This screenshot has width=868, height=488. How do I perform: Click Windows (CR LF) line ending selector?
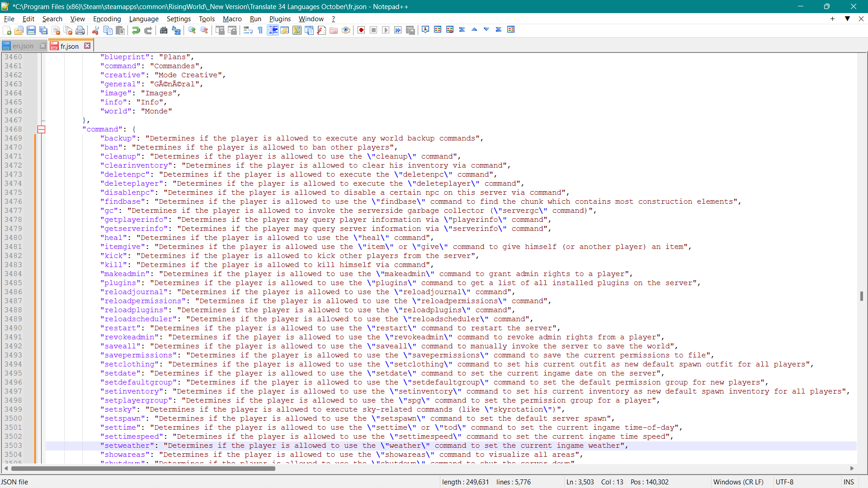click(x=738, y=482)
